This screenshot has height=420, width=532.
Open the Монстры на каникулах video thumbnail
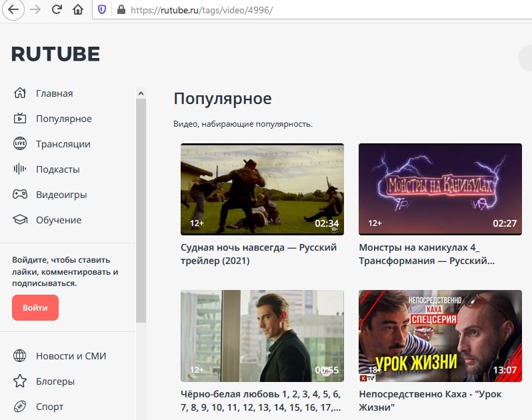pos(440,189)
